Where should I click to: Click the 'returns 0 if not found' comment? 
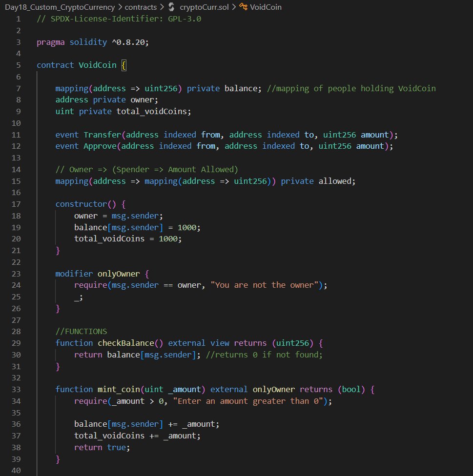point(264,355)
